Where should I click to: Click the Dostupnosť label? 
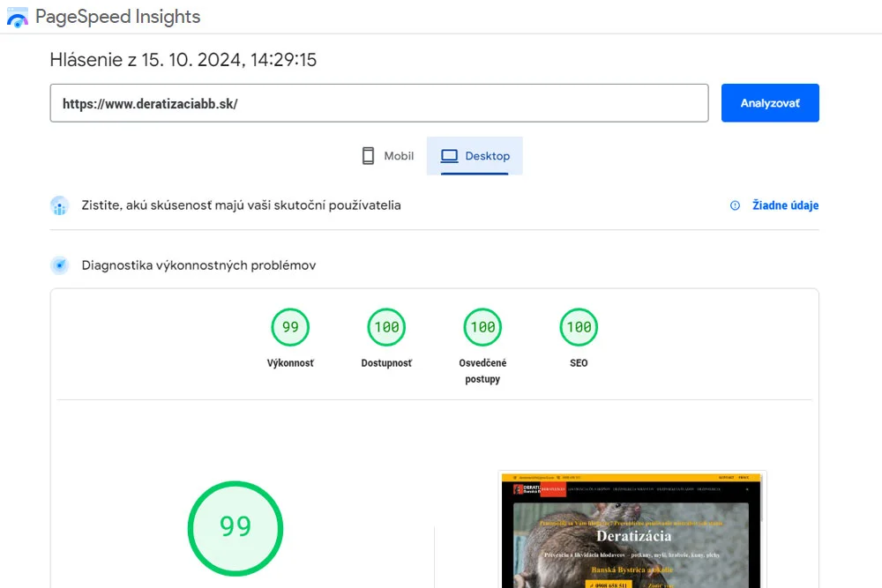pyautogui.click(x=386, y=363)
